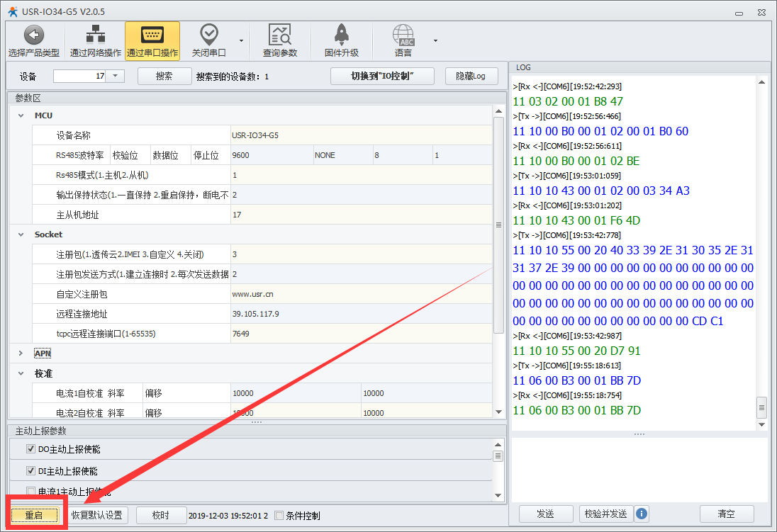Click the 重启 restart button
Screen dimensions: 777x532
tap(34, 515)
